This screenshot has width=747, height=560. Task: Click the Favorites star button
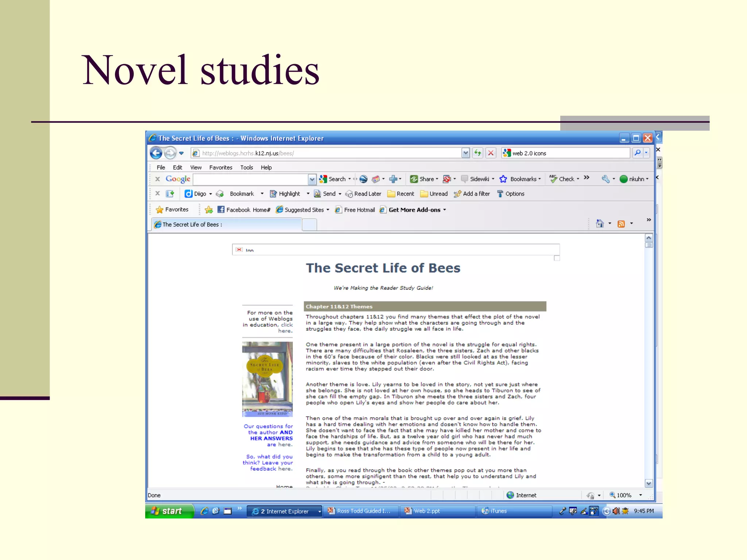pos(172,210)
